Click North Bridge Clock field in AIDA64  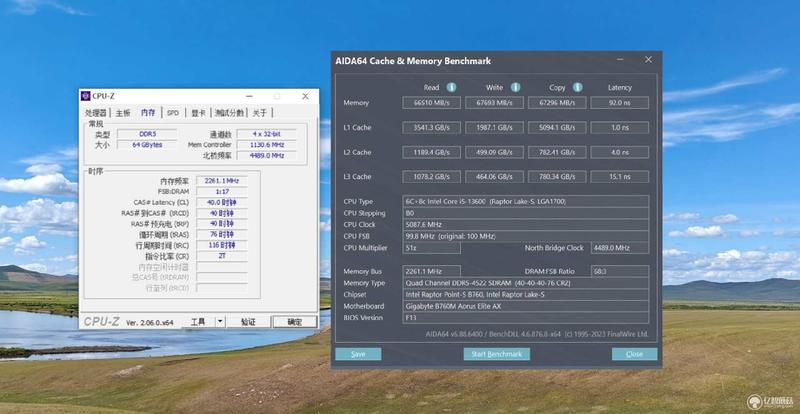(x=619, y=248)
